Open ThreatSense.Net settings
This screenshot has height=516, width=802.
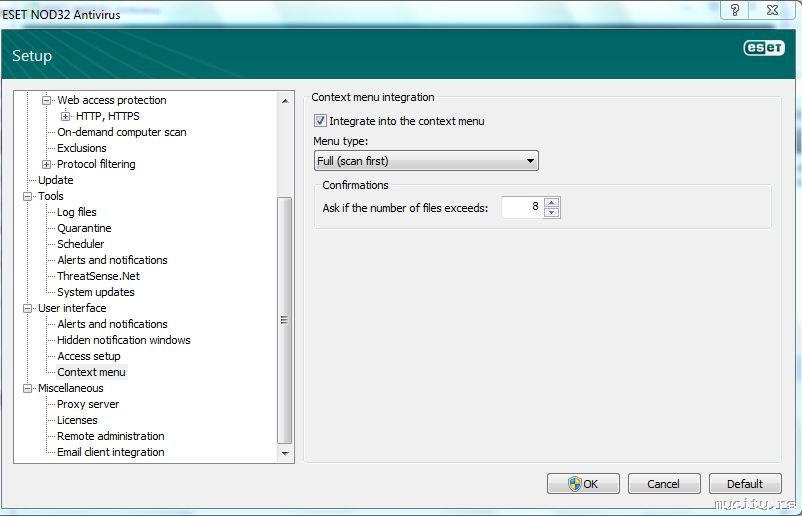tap(98, 276)
